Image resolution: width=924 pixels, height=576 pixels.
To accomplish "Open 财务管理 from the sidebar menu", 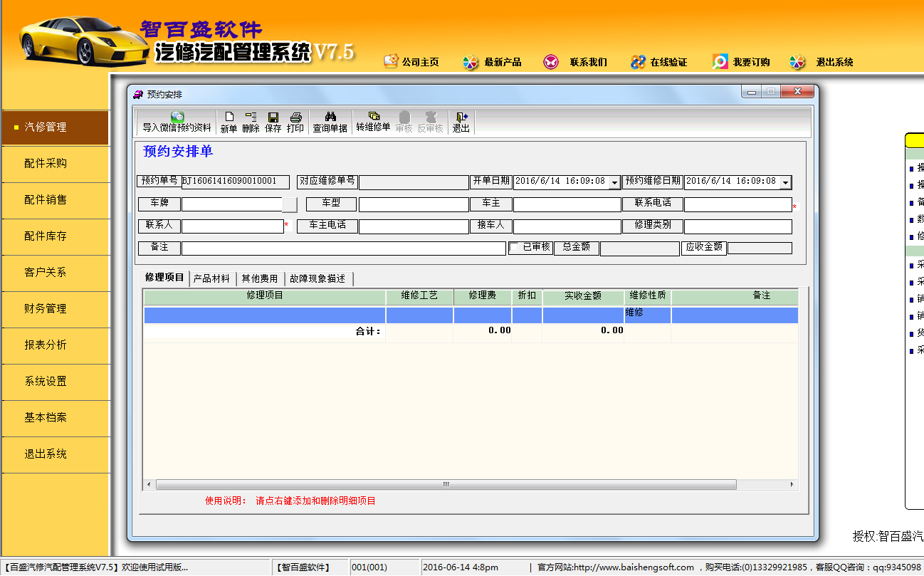I will [46, 308].
